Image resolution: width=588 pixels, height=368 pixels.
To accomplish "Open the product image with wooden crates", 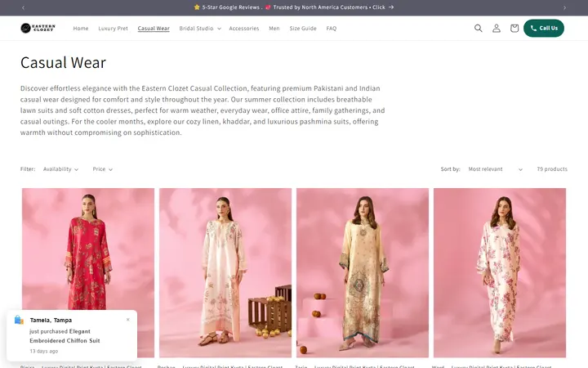I will tap(225, 272).
